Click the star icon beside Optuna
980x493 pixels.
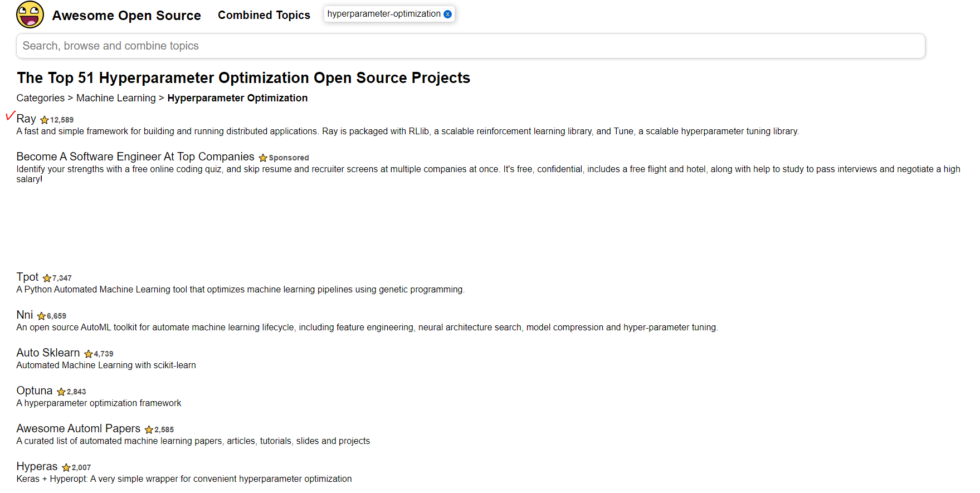(61, 392)
